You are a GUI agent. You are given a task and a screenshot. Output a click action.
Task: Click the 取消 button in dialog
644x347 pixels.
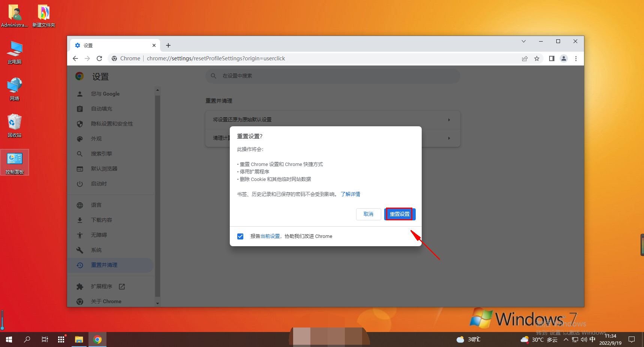[368, 214]
